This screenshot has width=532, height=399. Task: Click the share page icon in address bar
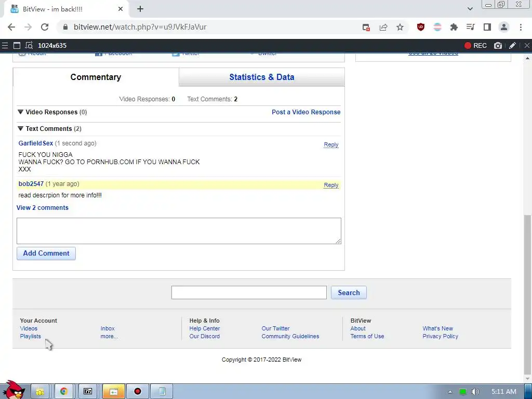(x=383, y=27)
